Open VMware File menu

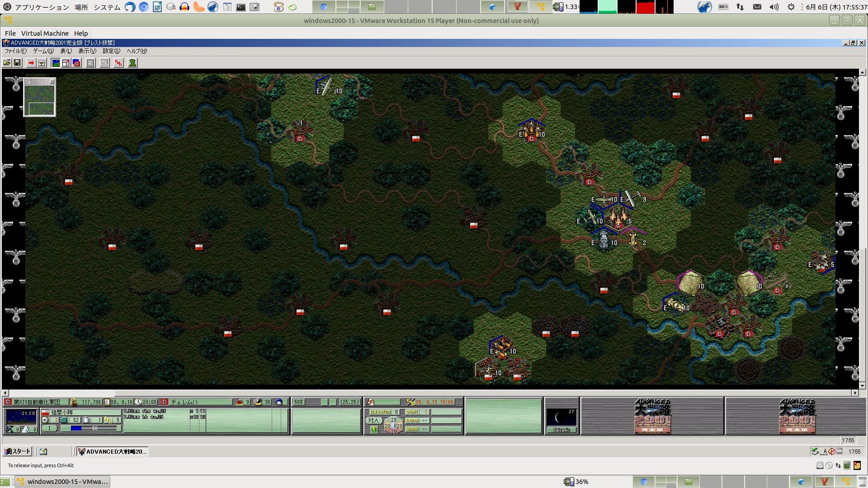coord(10,33)
